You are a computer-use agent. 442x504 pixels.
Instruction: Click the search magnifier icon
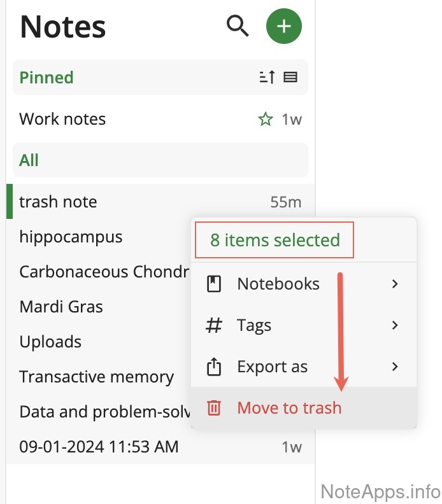[x=238, y=26]
